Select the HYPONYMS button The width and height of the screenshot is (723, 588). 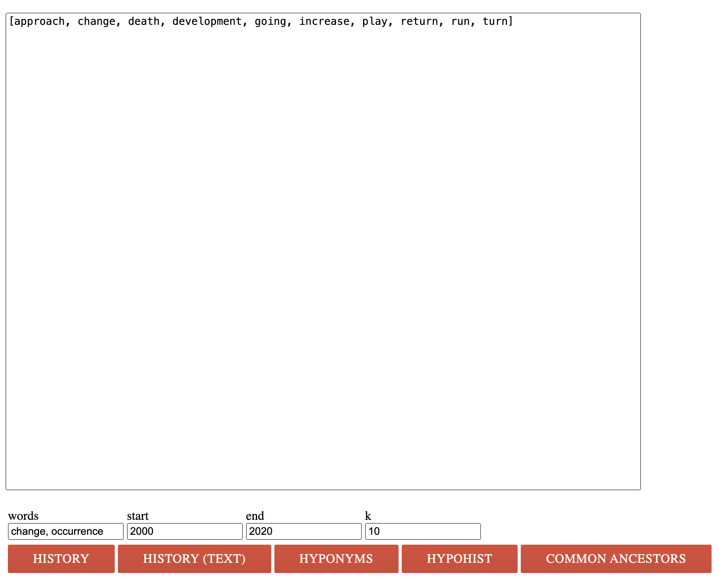(336, 558)
